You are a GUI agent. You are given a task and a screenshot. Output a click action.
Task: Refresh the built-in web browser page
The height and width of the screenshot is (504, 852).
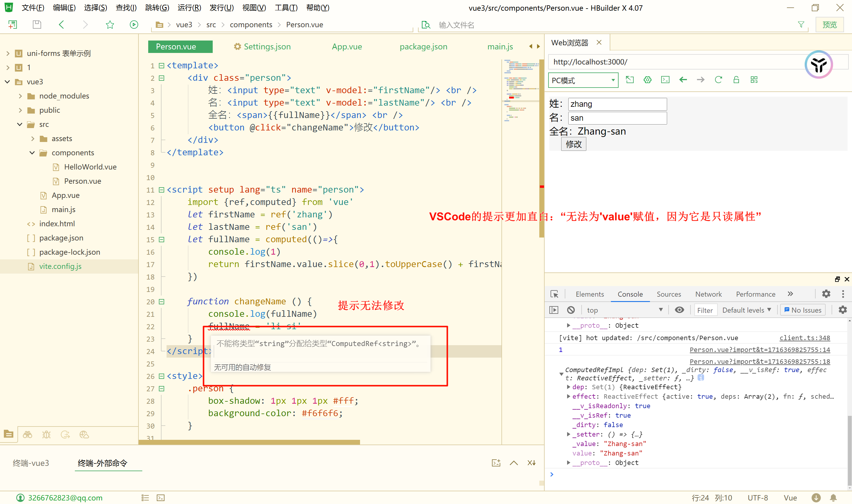718,80
